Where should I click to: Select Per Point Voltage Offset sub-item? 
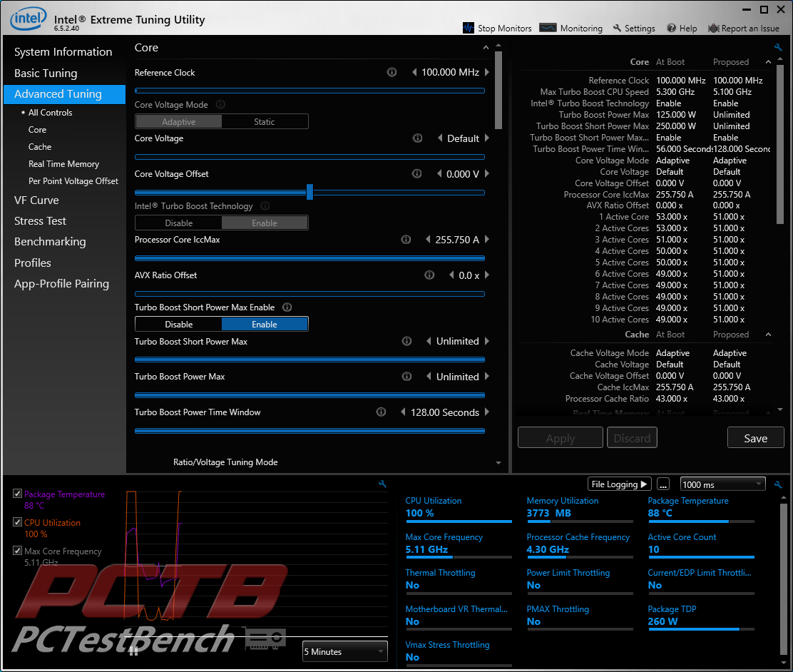73,181
